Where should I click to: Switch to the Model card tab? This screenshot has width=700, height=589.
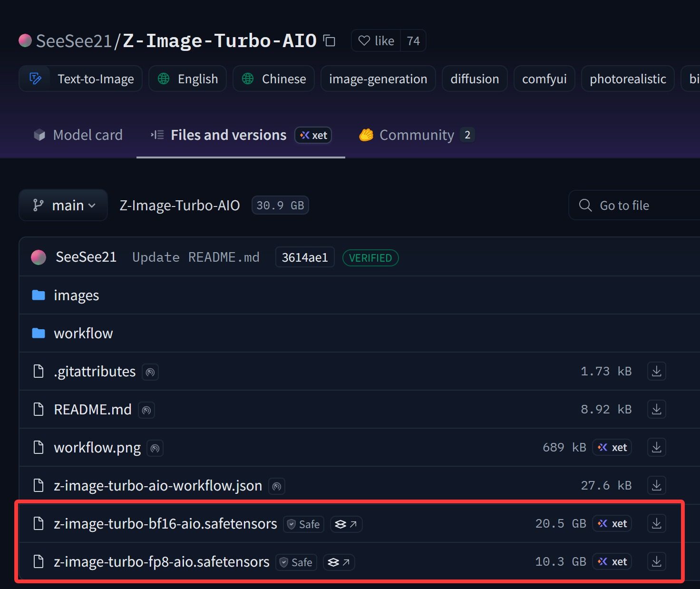click(78, 135)
